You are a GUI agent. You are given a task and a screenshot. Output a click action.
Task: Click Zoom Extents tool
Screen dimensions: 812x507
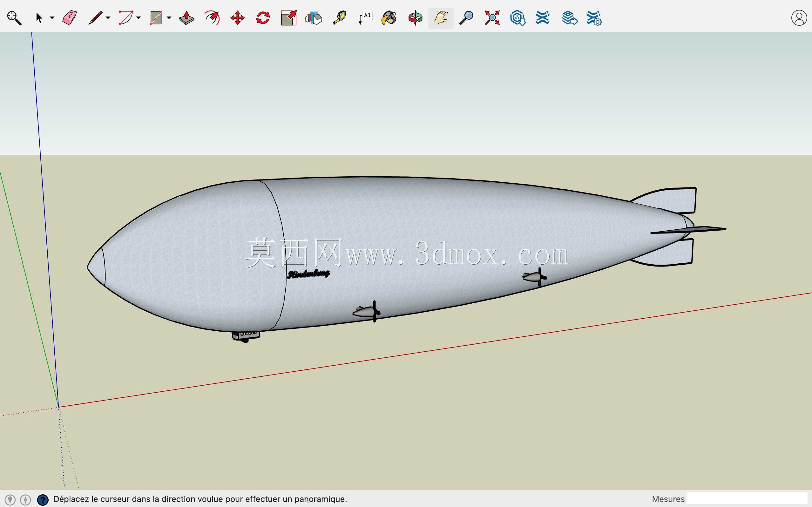(492, 18)
